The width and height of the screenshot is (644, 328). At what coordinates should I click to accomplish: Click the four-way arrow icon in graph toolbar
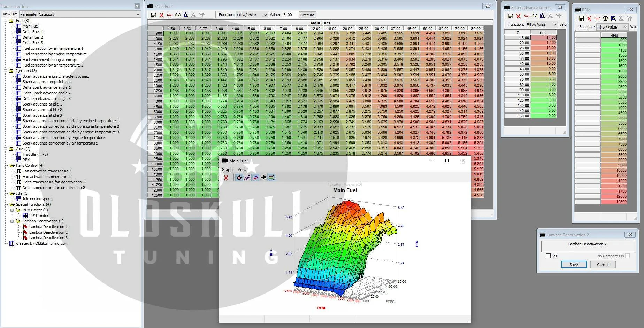tap(239, 178)
